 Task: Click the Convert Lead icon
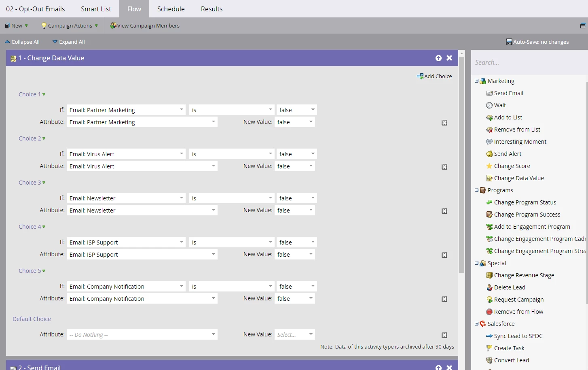489,360
